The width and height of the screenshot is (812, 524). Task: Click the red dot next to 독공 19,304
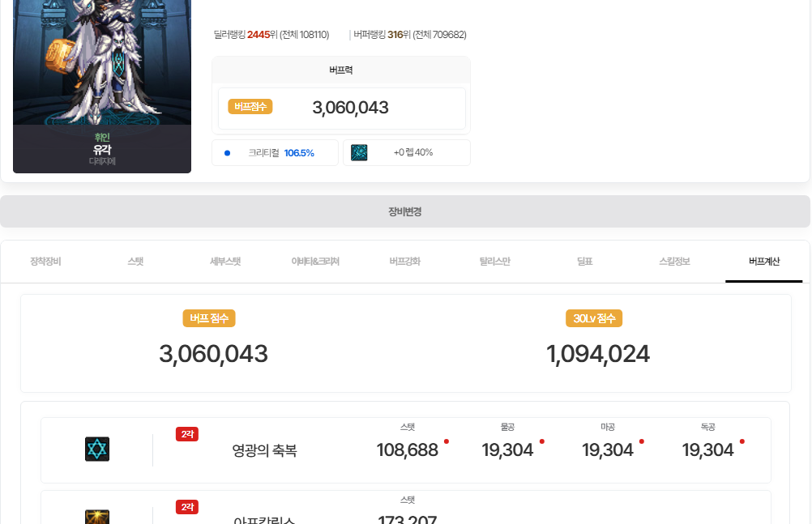coord(742,441)
